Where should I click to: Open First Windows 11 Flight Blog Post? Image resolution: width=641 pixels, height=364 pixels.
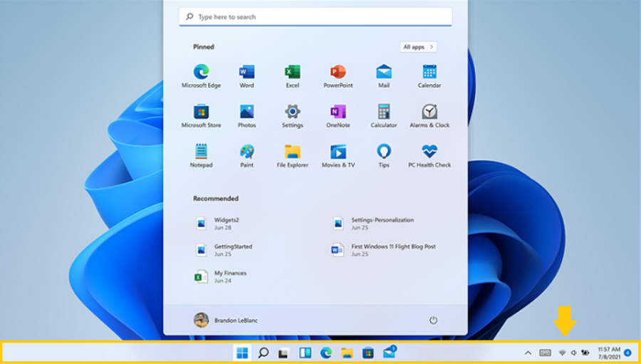384,250
